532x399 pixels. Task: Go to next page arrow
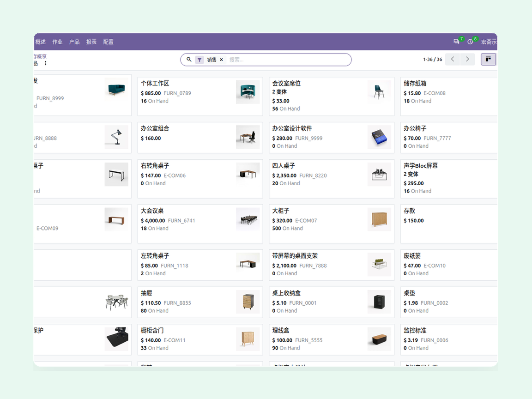pos(467,59)
